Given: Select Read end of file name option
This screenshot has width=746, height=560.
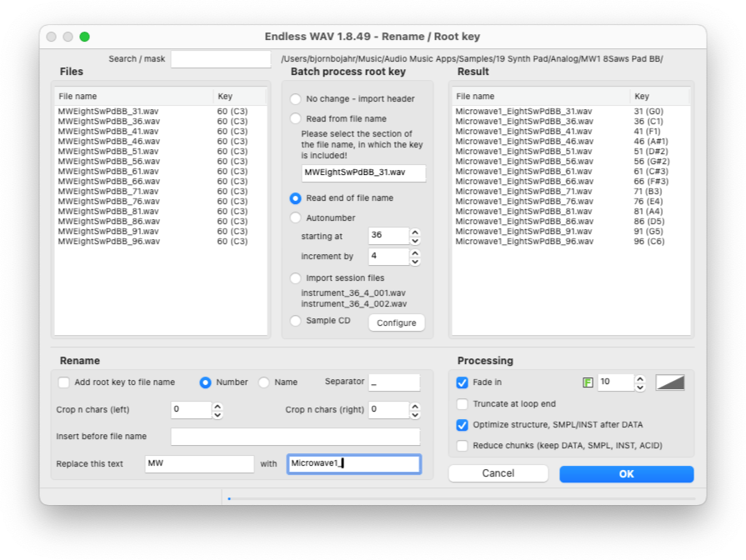Looking at the screenshot, I should tap(295, 198).
